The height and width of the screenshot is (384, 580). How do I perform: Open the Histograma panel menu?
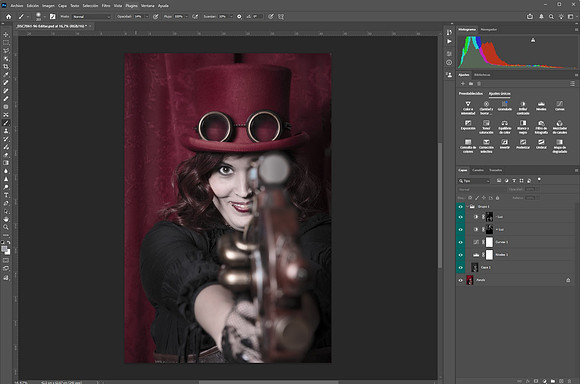point(576,29)
